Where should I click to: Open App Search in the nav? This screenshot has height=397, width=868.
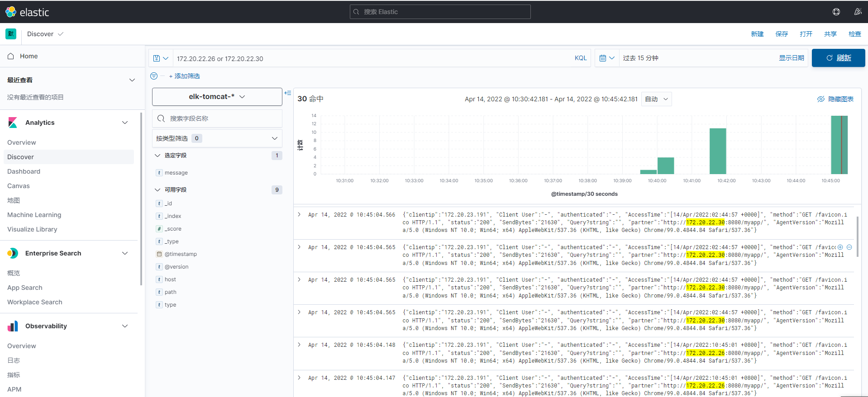pyautogui.click(x=25, y=288)
